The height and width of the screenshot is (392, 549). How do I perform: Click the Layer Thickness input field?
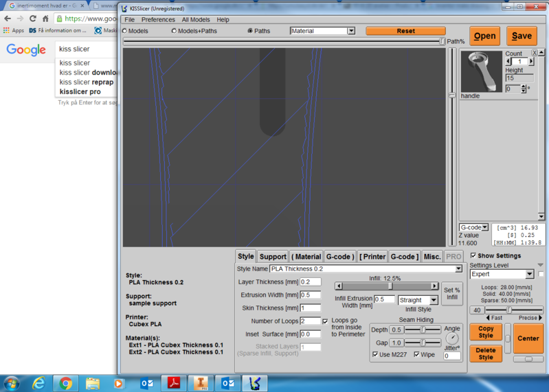[x=310, y=282]
